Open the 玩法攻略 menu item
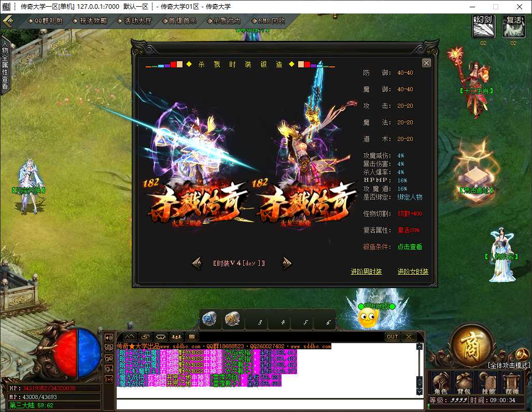The image size is (532, 412). coord(90,21)
